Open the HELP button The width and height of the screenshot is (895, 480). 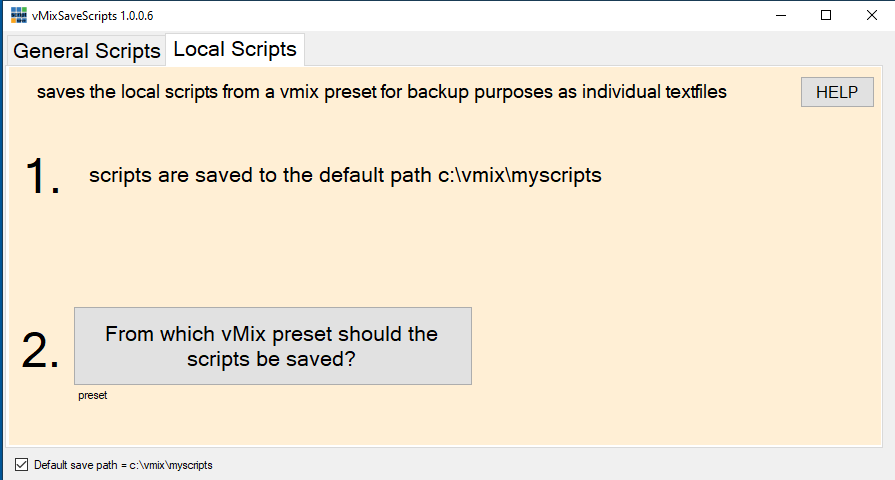pyautogui.click(x=837, y=92)
